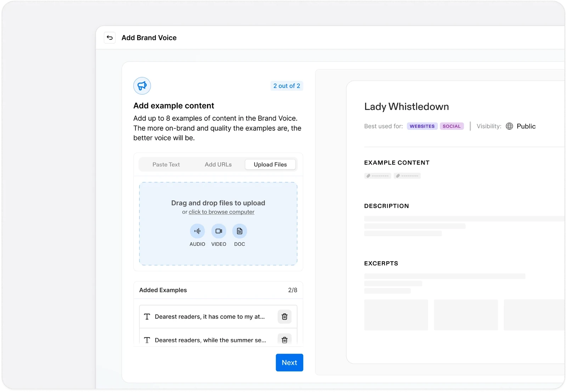The width and height of the screenshot is (567, 392).
Task: Click the DESCRIPTION heading
Action: pyautogui.click(x=387, y=206)
